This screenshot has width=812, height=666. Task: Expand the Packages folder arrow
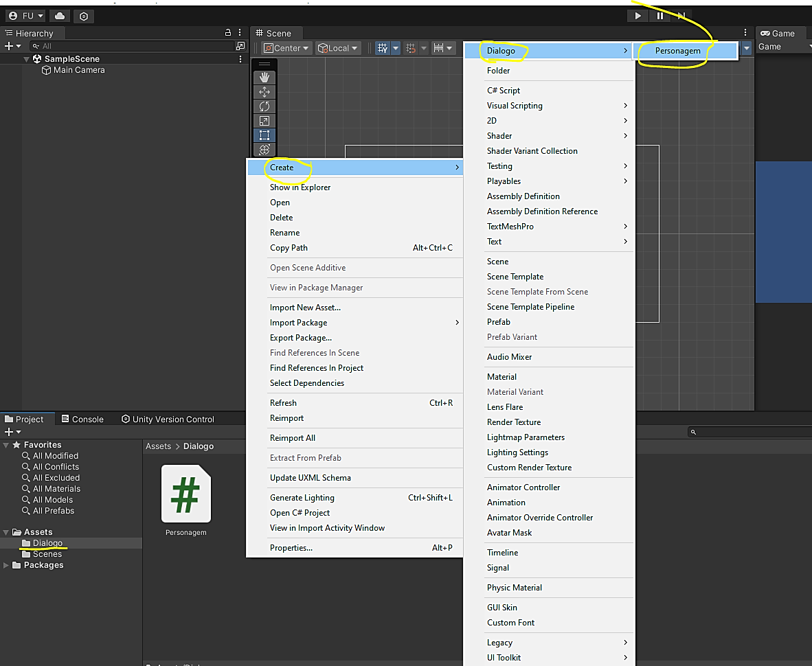(7, 565)
